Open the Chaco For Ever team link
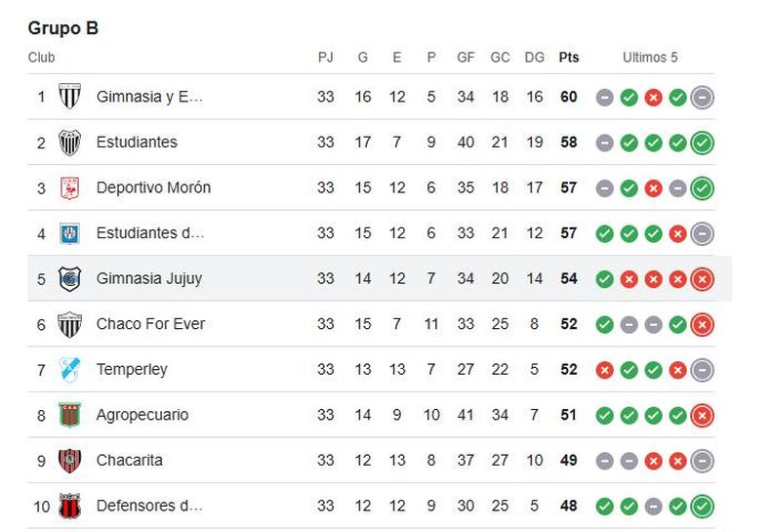Image resolution: width=771 pixels, height=532 pixels. 150,324
